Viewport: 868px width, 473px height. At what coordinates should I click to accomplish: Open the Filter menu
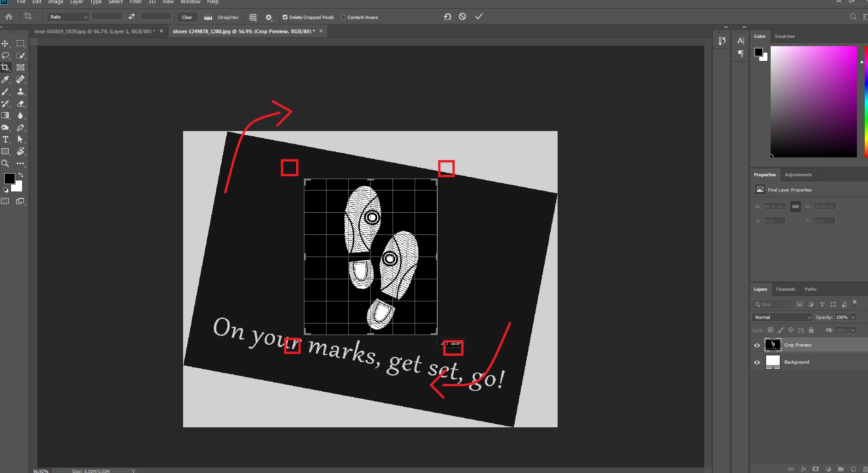136,2
